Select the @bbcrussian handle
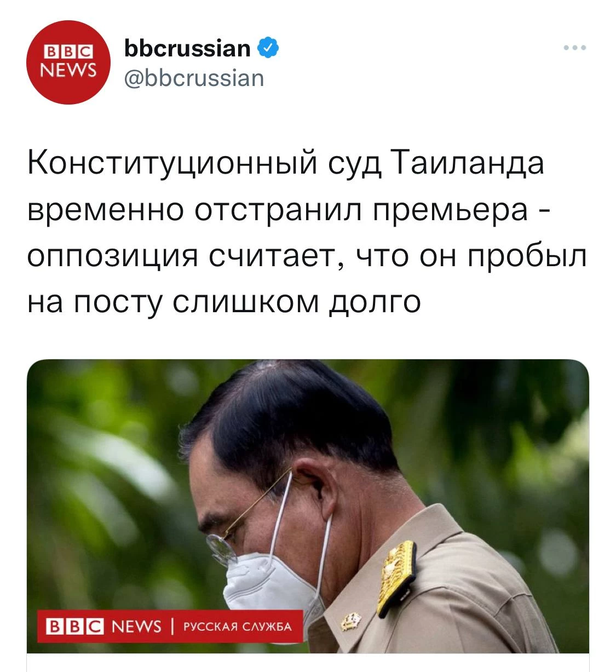The height and width of the screenshot is (672, 616). (194, 78)
